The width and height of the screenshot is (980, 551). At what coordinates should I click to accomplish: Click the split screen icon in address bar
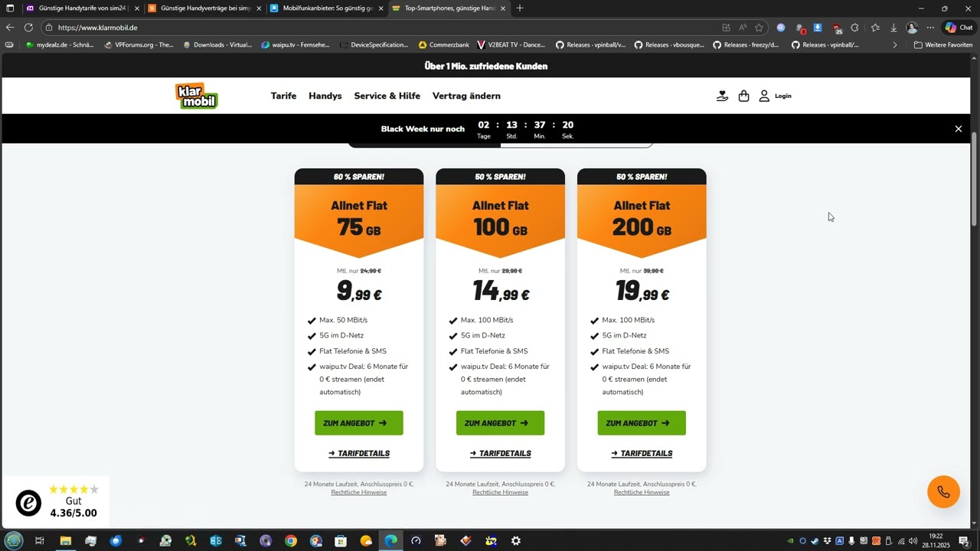[x=726, y=28]
